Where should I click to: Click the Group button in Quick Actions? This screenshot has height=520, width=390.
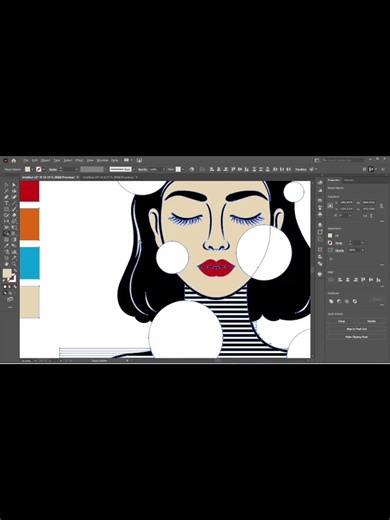[x=342, y=321]
